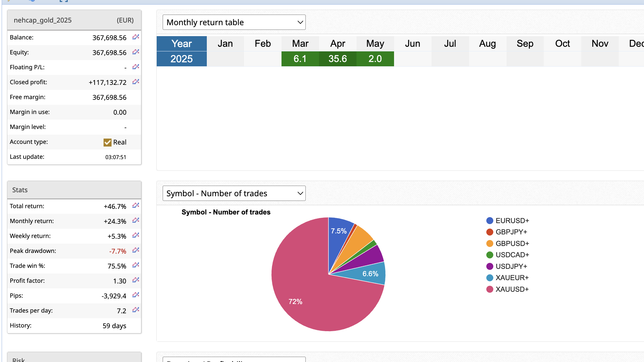644x362 pixels.
Task: Open chart icon for Trade win %
Action: 135,265
